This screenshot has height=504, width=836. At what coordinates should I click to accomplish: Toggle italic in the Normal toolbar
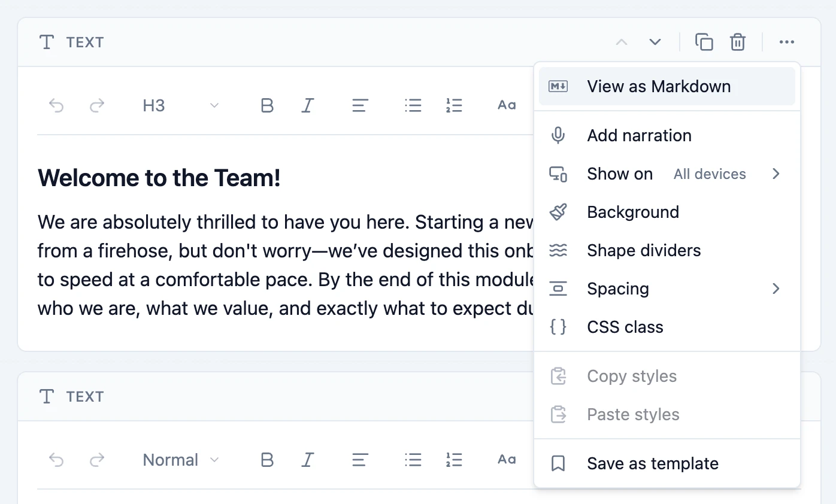tap(308, 460)
